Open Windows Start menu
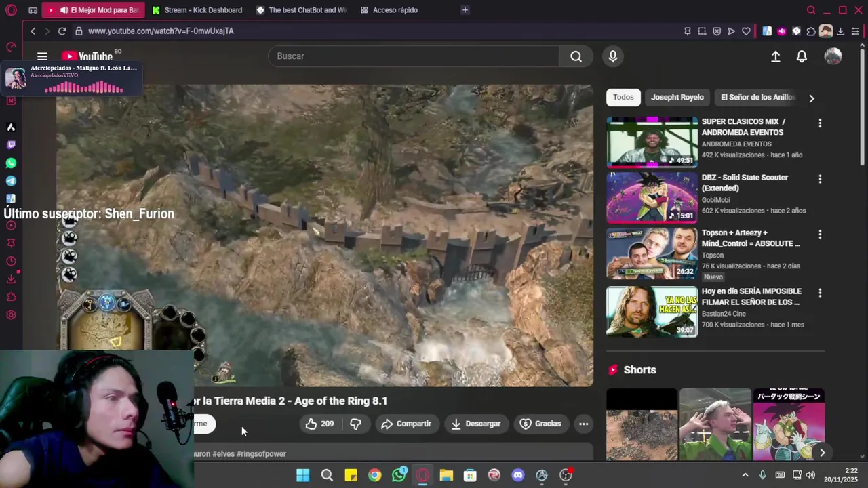 pos(302,475)
